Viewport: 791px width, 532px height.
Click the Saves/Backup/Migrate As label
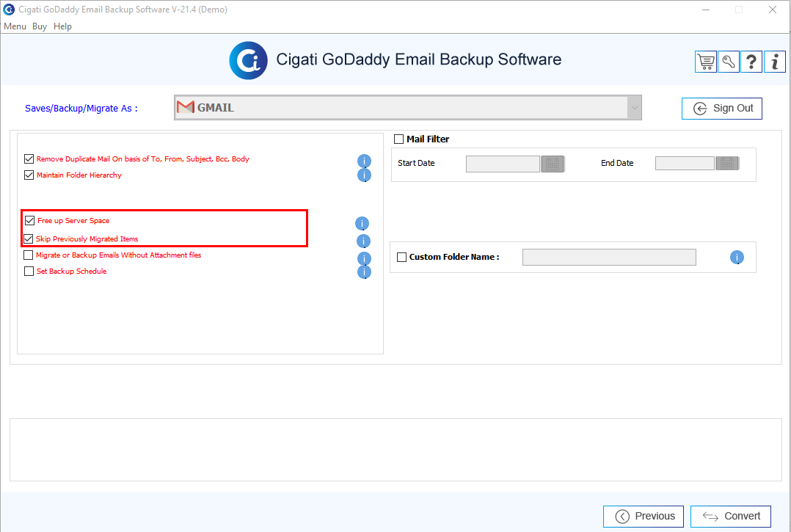81,109
